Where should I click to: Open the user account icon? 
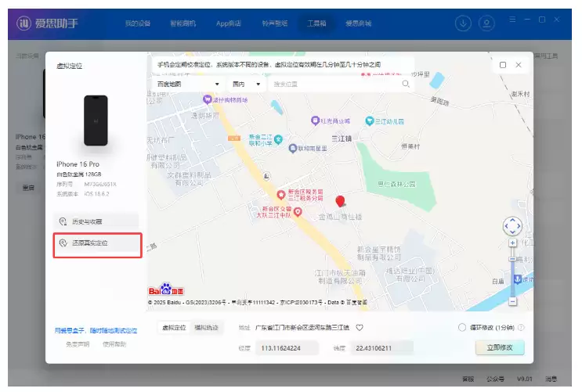[486, 23]
